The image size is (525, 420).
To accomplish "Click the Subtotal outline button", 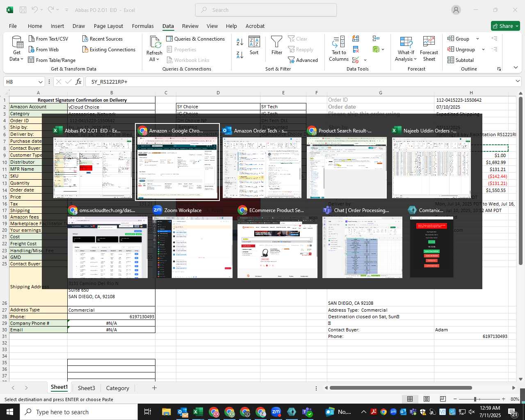I will [461, 60].
